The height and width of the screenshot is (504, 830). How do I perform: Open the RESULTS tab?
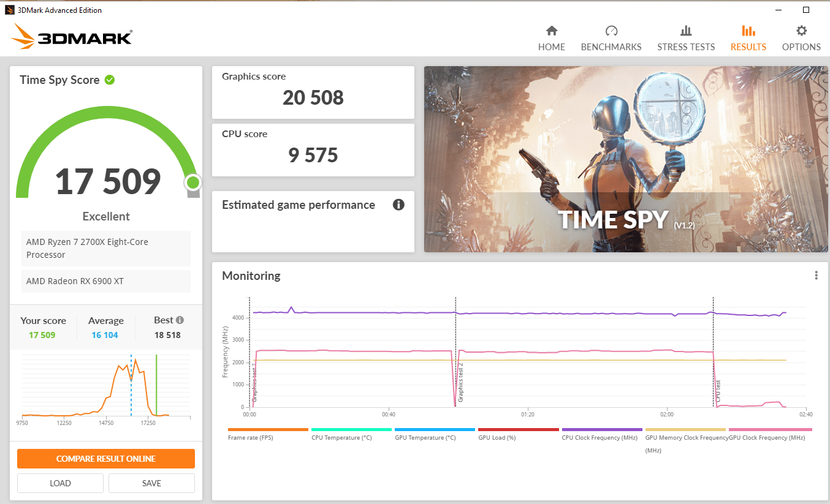click(748, 39)
